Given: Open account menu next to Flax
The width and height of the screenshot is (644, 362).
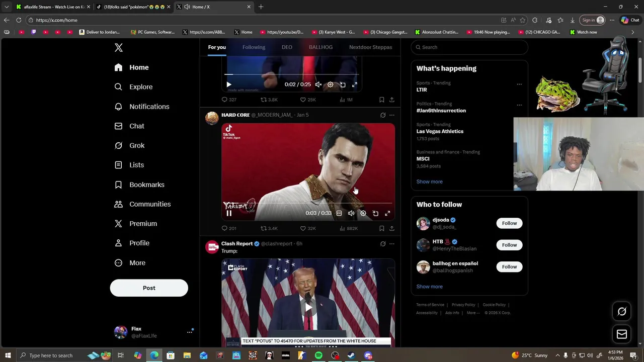Looking at the screenshot, I should (190, 332).
